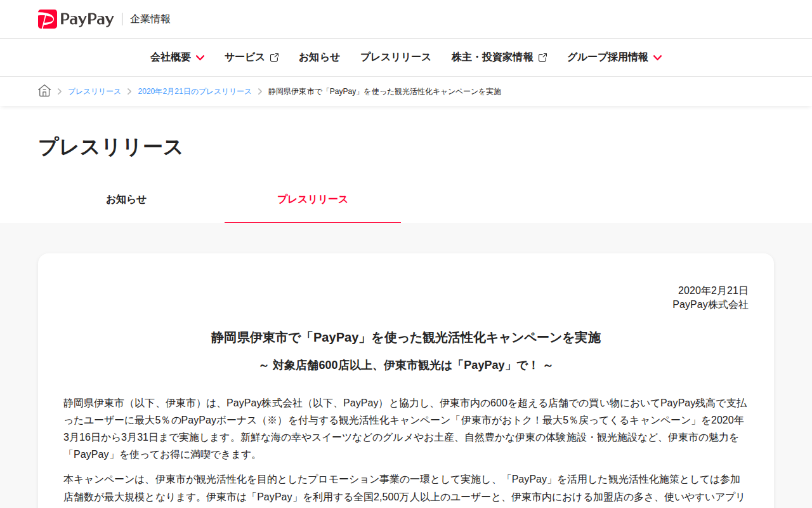812x508 pixels.
Task: Open the グループ採用情報 menu
Action: 608,57
